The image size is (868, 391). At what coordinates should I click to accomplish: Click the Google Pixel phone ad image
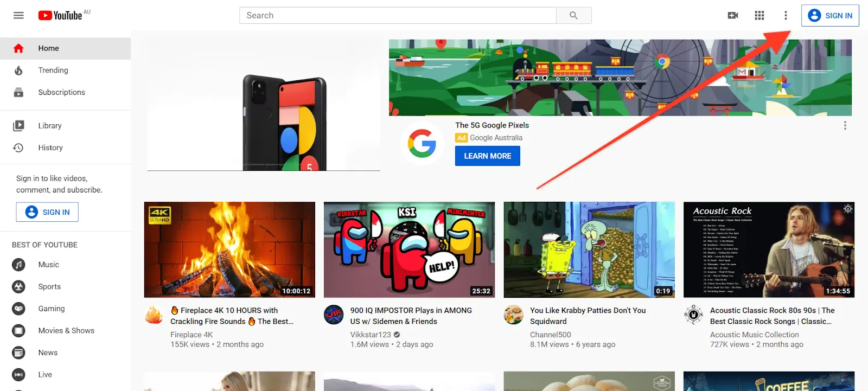(264, 105)
